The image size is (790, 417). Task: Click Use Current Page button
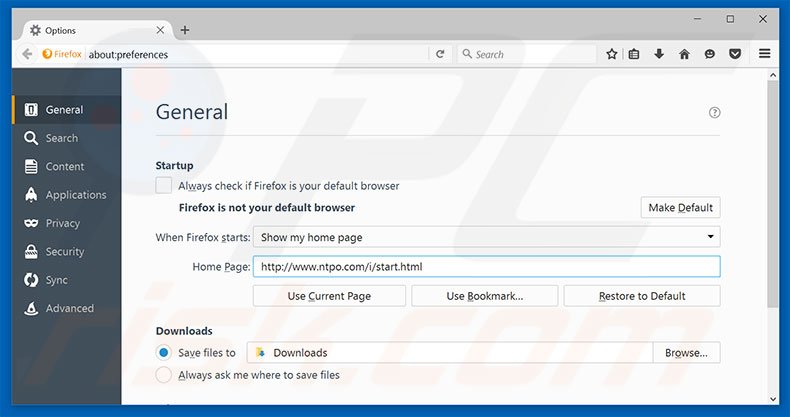[x=329, y=296]
